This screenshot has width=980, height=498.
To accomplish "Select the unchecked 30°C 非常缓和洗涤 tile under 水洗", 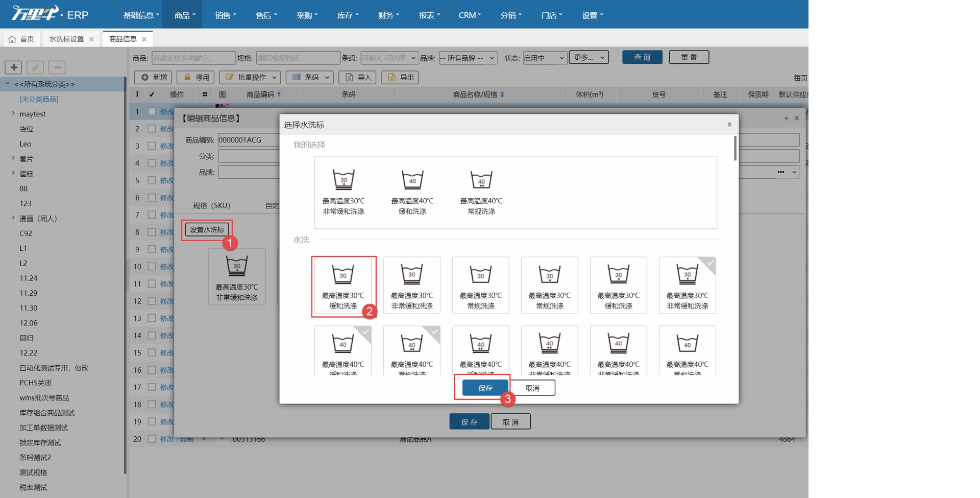I will (411, 285).
